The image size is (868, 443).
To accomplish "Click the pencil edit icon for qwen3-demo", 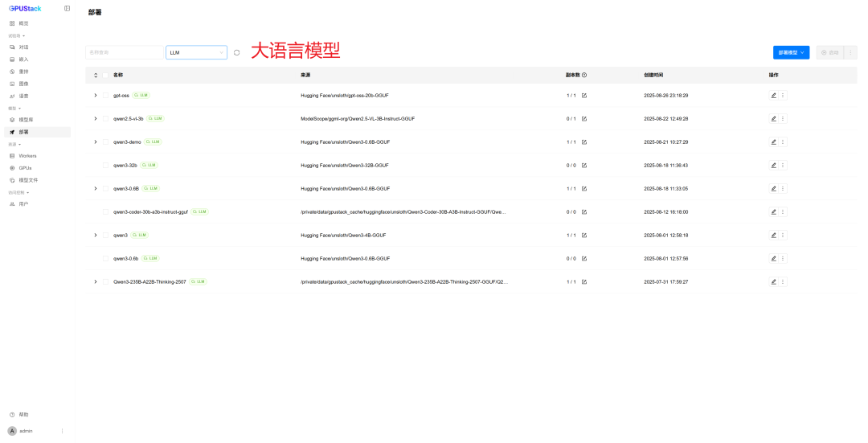I will (x=773, y=142).
